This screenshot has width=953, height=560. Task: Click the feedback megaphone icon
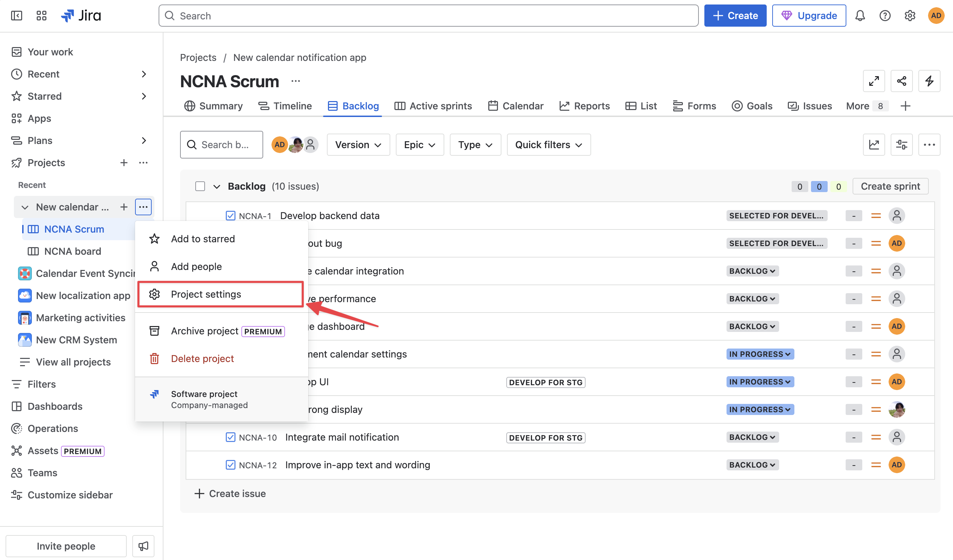143,546
